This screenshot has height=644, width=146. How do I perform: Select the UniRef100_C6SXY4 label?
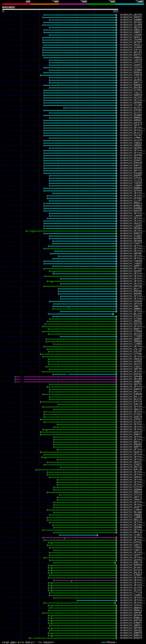pyautogui.click(x=131, y=67)
